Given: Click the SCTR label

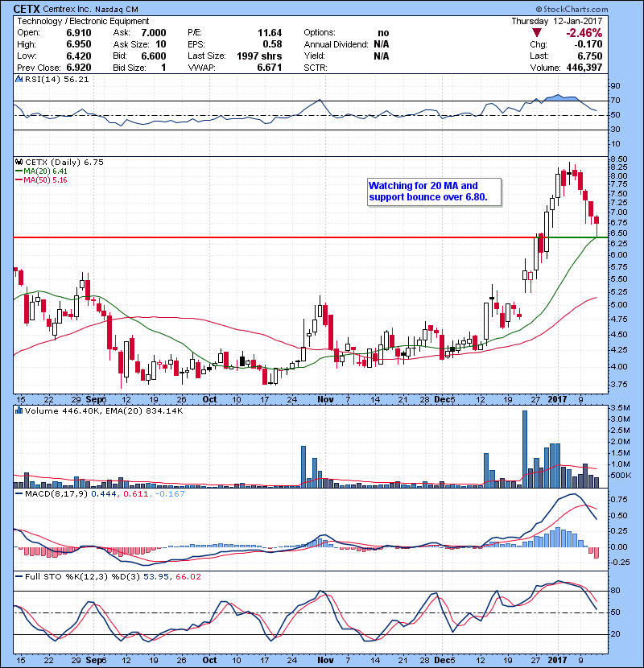Looking at the screenshot, I should [316, 68].
